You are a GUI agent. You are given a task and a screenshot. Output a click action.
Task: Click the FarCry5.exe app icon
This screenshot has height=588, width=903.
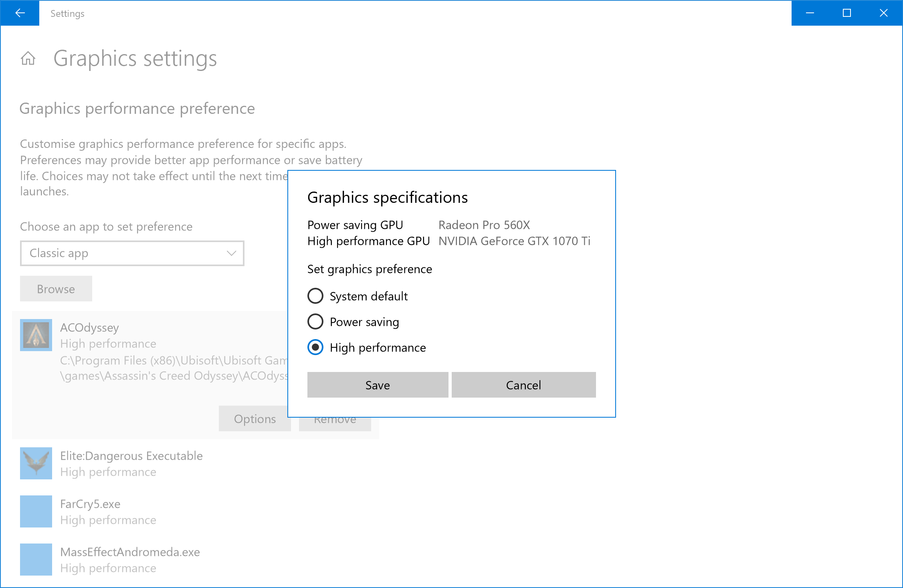click(x=36, y=511)
